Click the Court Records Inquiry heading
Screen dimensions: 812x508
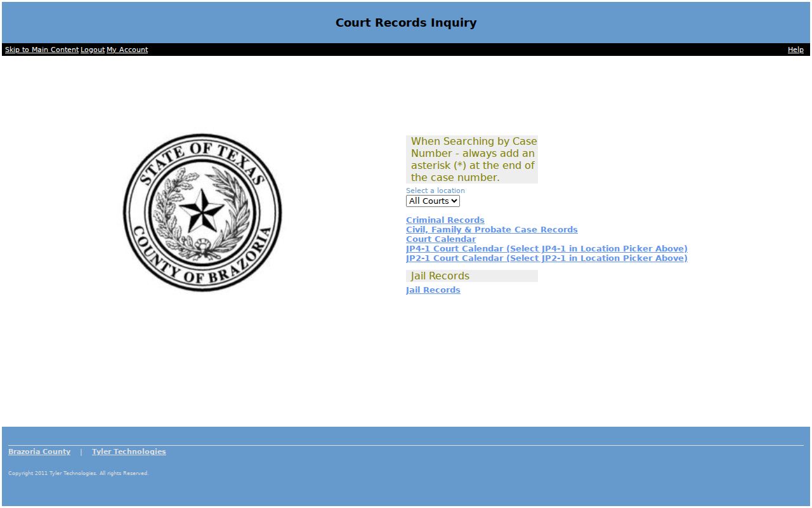click(x=406, y=23)
